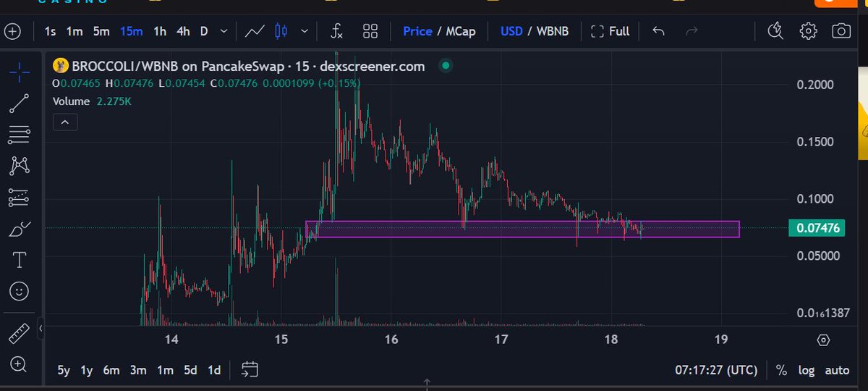Click date label 16 on time axis
Viewport: 868px width, 391px height.
pos(391,340)
